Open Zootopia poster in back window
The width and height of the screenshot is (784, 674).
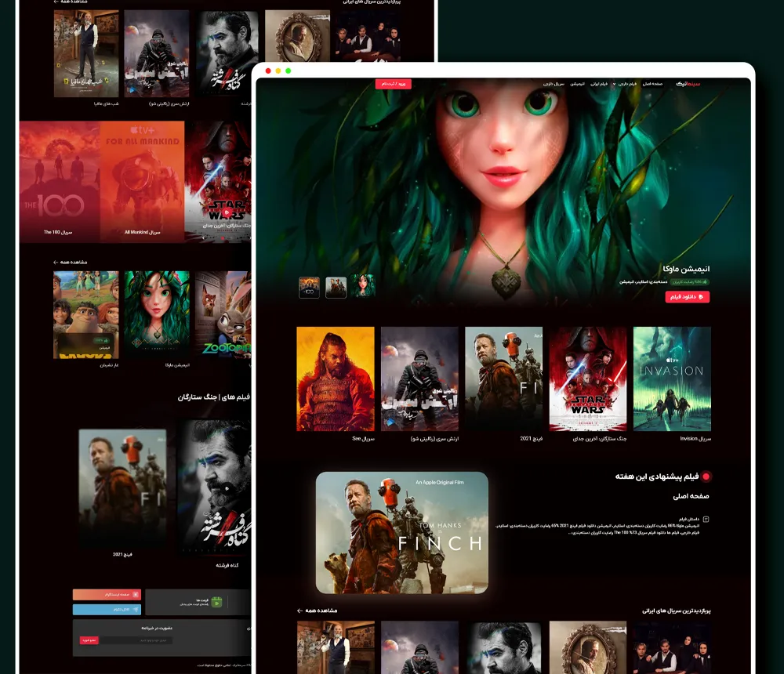coord(223,315)
